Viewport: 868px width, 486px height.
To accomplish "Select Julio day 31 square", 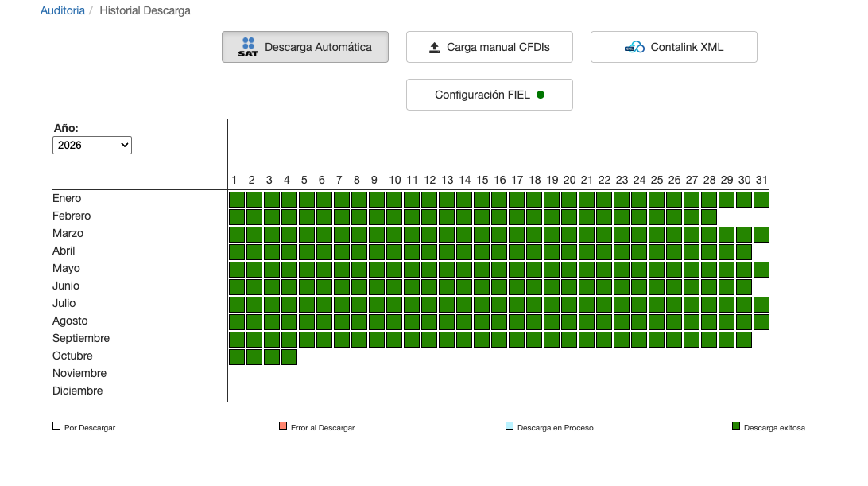I will (761, 305).
